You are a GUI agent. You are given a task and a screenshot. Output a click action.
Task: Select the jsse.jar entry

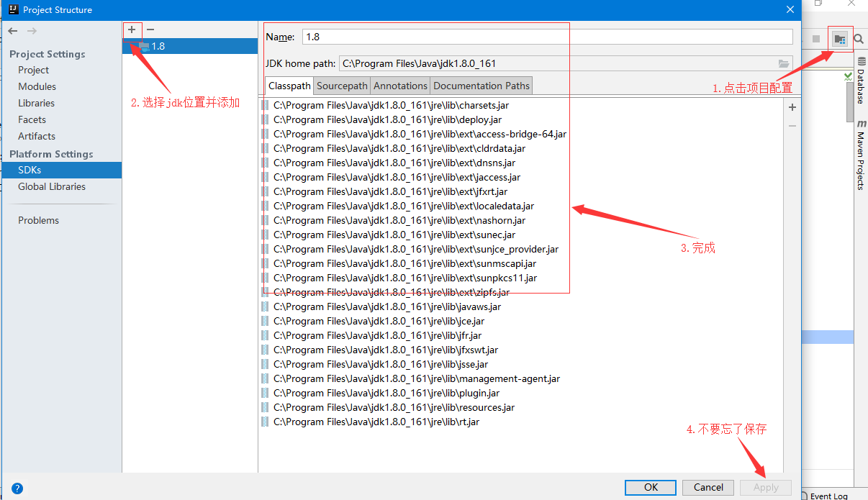coord(521,364)
